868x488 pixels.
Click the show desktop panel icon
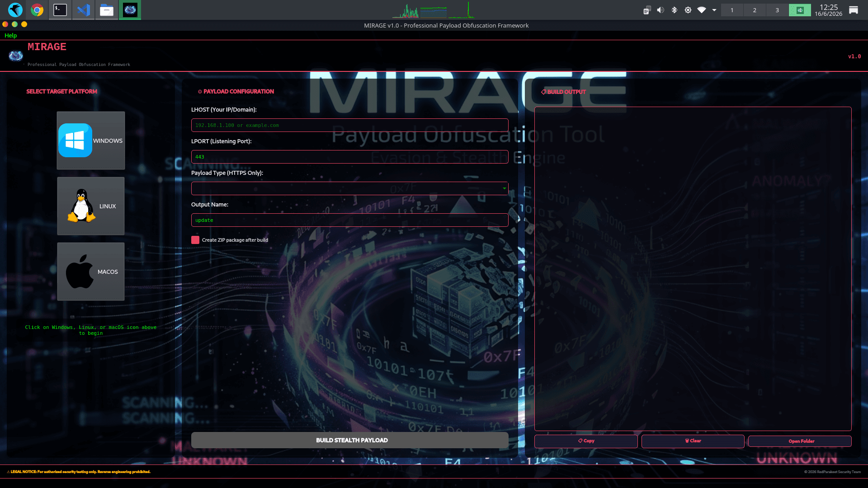tap(854, 10)
